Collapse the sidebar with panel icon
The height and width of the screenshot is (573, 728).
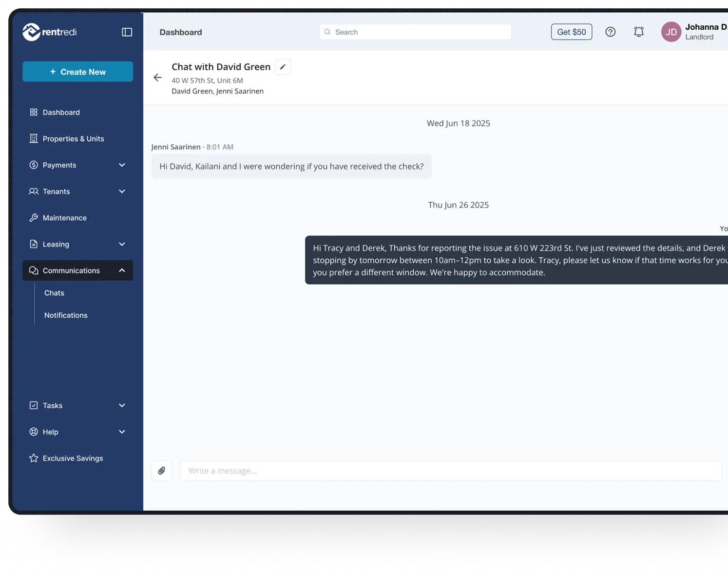(x=127, y=32)
